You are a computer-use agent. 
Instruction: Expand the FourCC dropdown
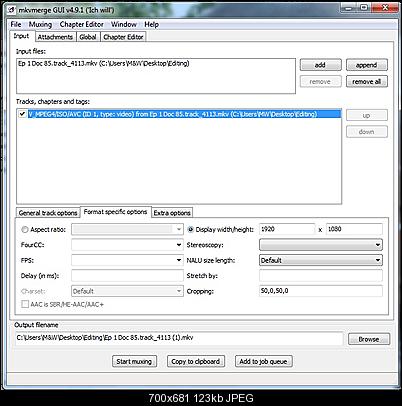click(x=179, y=245)
